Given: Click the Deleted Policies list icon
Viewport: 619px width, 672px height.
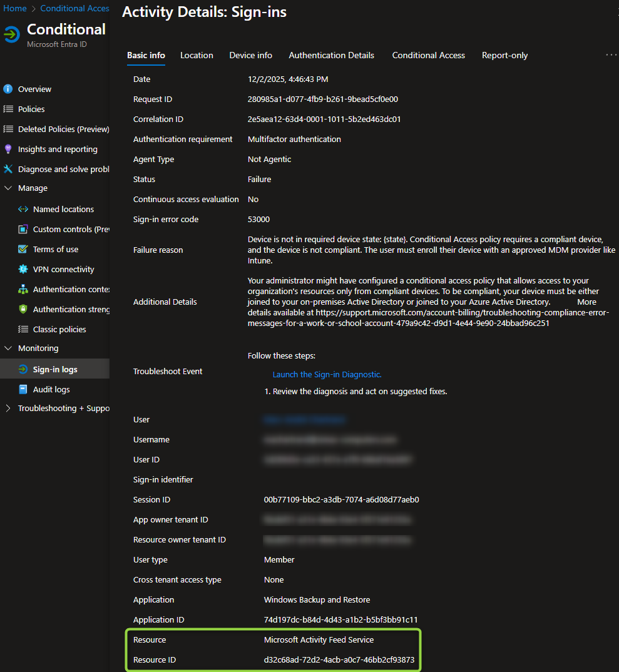Looking at the screenshot, I should tap(8, 129).
